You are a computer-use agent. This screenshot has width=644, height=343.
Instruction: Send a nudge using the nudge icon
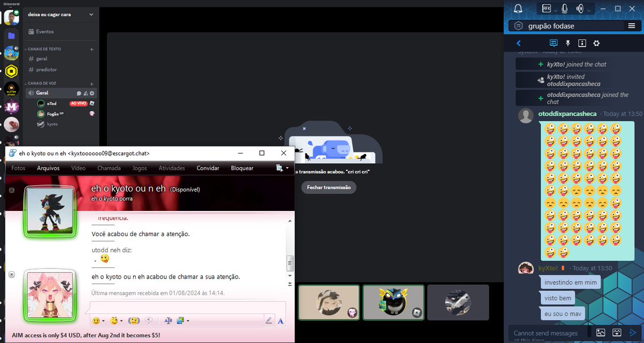click(134, 320)
